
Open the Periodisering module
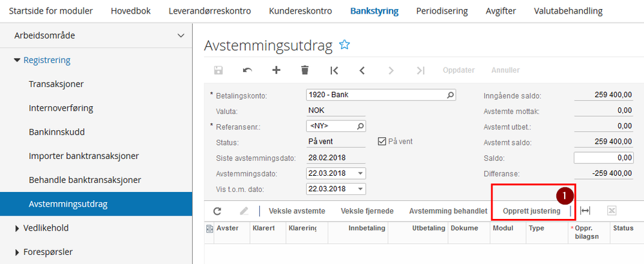click(x=442, y=11)
